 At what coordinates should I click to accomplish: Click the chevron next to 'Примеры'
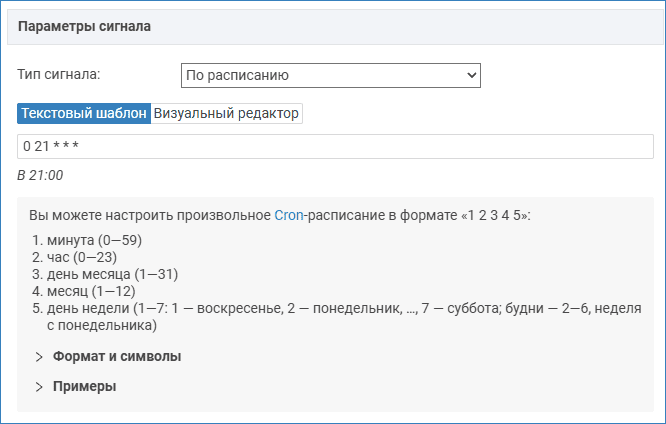click(39, 387)
